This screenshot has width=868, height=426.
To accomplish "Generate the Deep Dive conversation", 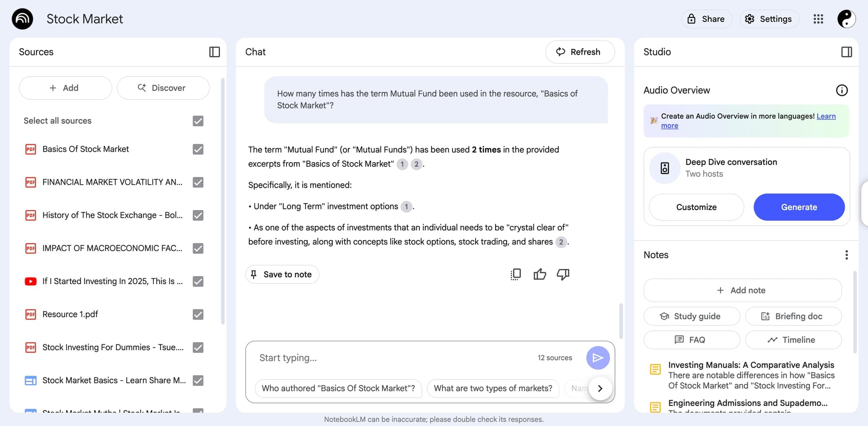I will [x=798, y=207].
